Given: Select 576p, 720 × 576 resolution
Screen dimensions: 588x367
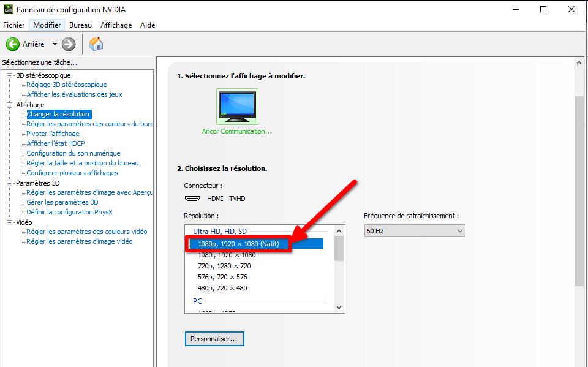Looking at the screenshot, I should coord(222,277).
